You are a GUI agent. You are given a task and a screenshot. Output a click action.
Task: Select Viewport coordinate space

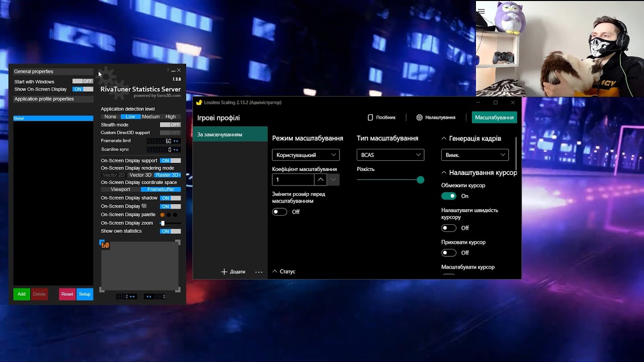(x=120, y=190)
